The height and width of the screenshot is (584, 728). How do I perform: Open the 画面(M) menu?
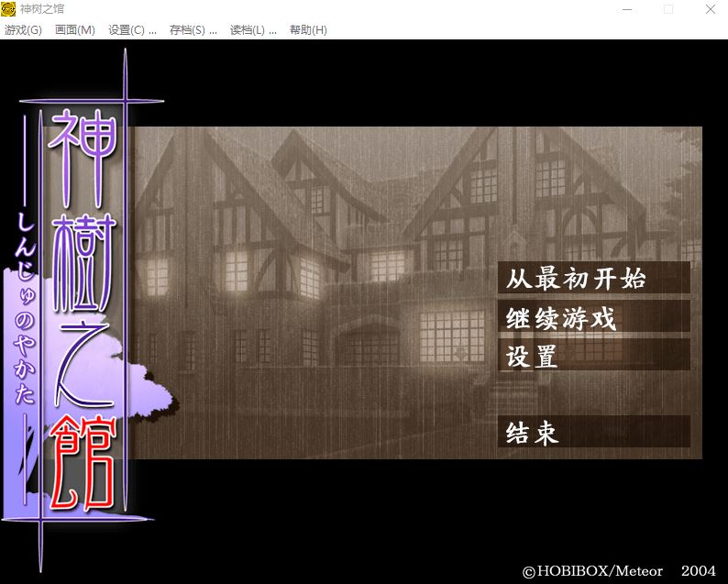coord(75,30)
